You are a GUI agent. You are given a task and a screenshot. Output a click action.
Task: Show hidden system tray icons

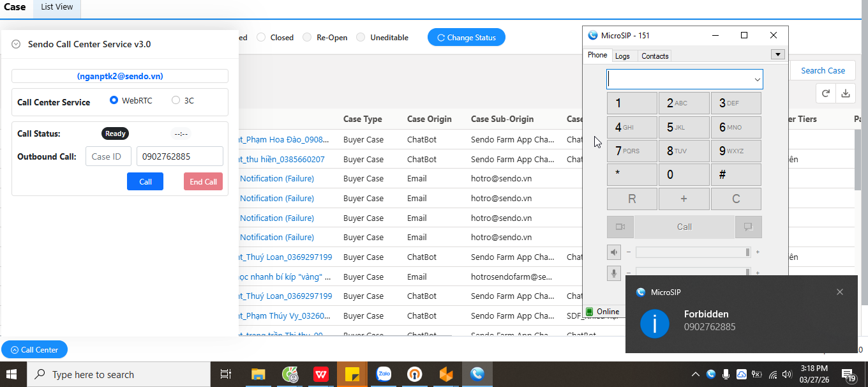click(x=696, y=374)
